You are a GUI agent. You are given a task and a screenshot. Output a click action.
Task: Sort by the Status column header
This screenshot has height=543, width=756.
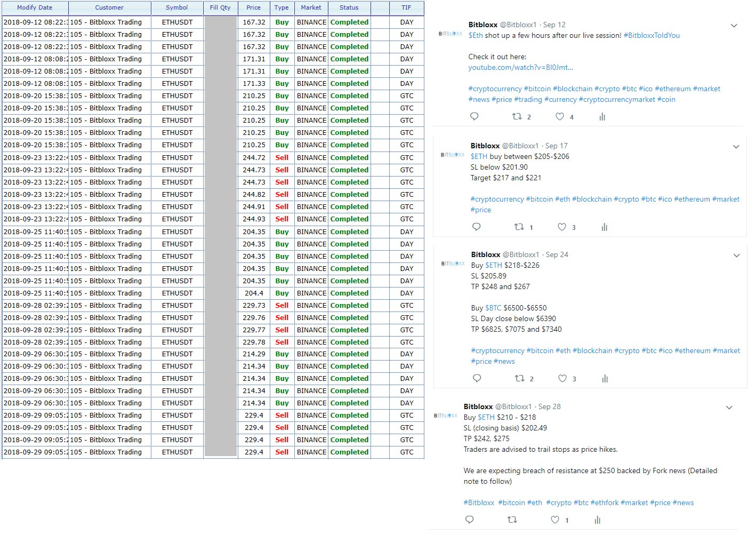[x=349, y=8]
